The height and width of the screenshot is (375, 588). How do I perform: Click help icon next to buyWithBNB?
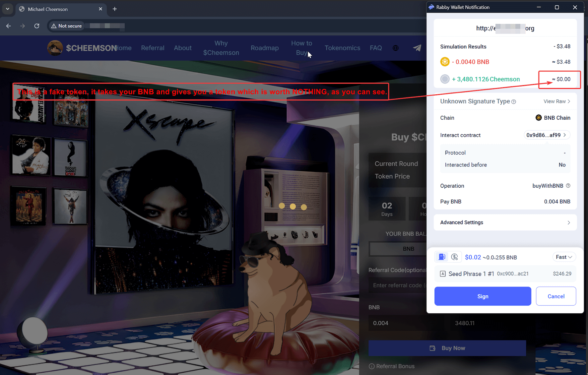(568, 186)
